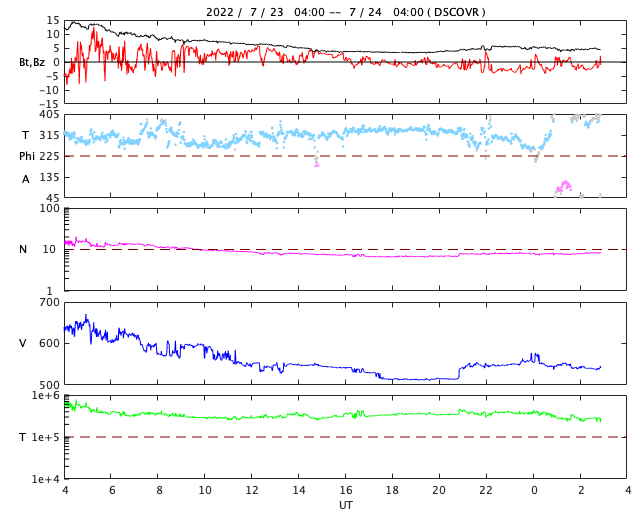Click the chart title date range text
This screenshot has height=512, width=640.
pyautogui.click(x=345, y=12)
